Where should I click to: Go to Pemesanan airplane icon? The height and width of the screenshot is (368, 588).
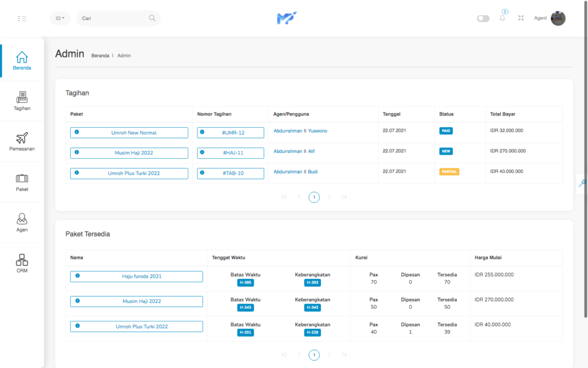(22, 141)
